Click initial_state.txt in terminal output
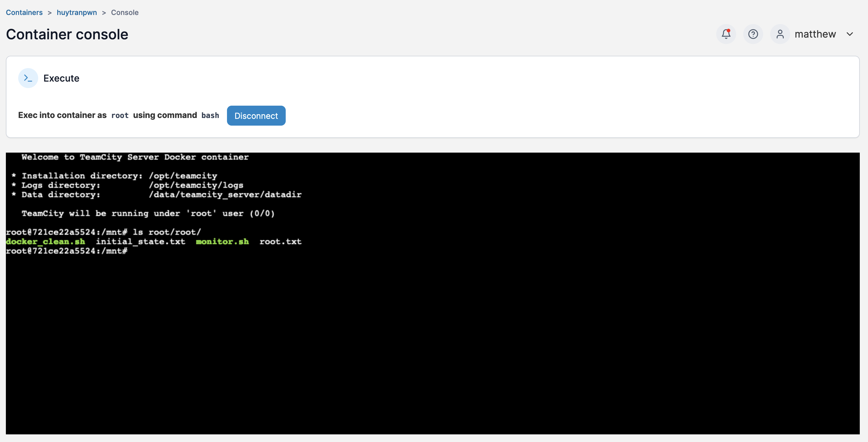868x442 pixels. (141, 242)
